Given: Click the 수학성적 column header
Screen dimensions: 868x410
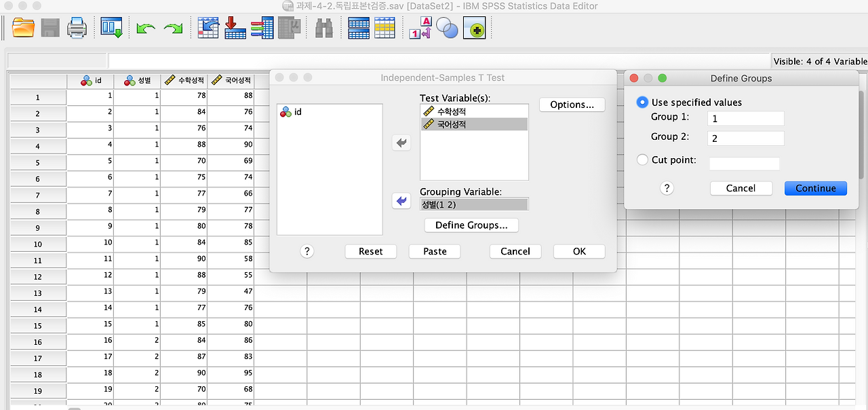Looking at the screenshot, I should point(184,81).
